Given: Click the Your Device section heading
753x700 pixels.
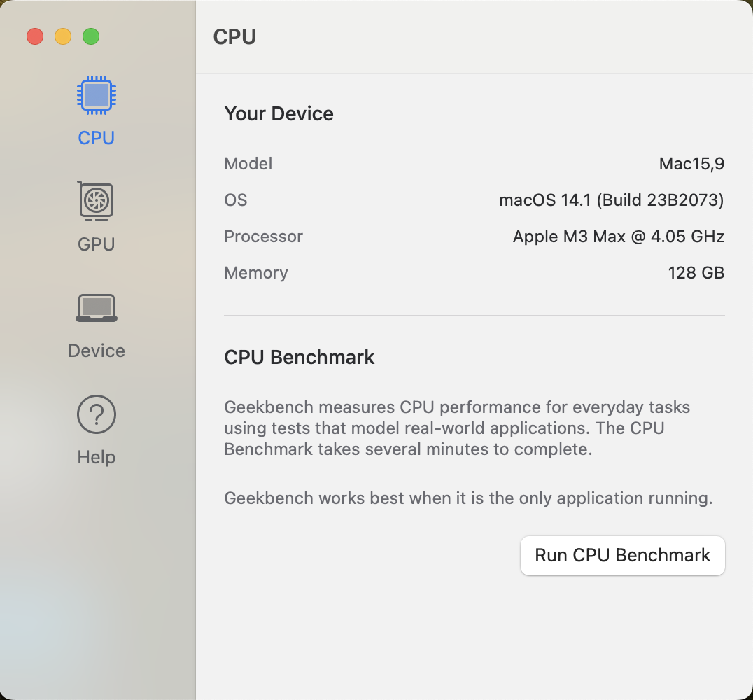Looking at the screenshot, I should click(279, 113).
